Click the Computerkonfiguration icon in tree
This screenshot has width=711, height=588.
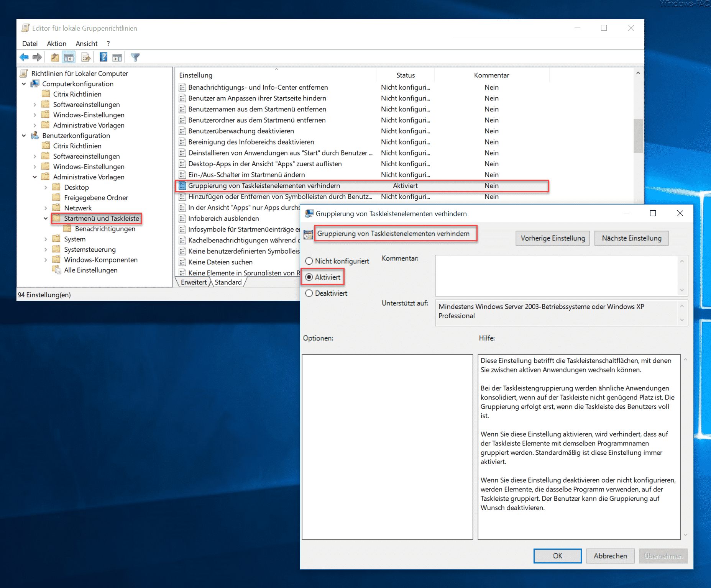(x=35, y=84)
